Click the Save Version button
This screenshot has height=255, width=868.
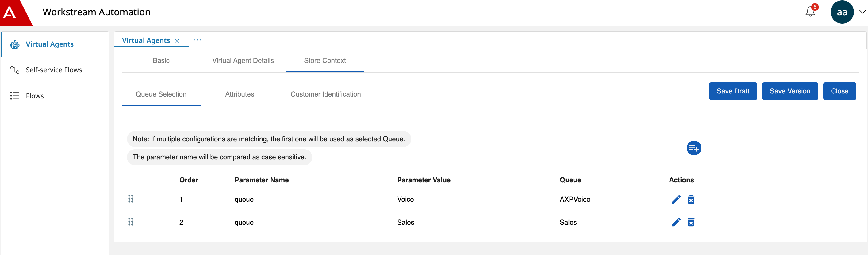point(790,91)
